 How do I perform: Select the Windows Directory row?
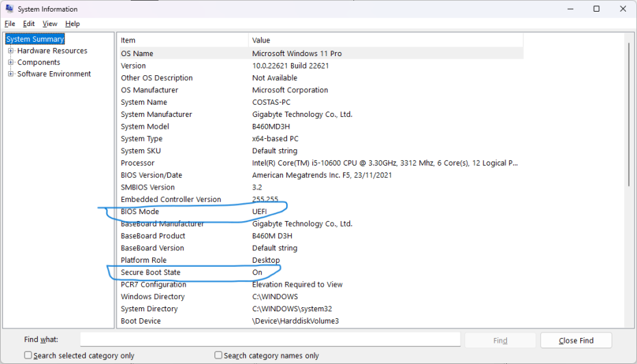[x=321, y=297]
